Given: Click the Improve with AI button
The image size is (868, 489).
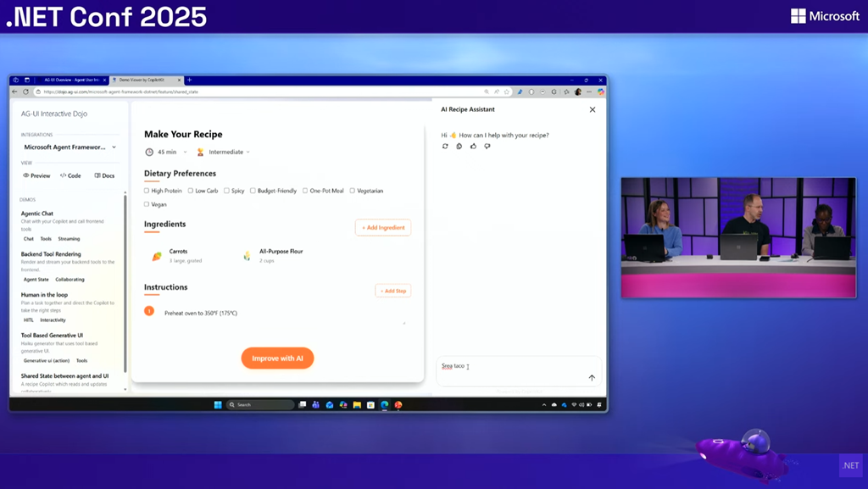Looking at the screenshot, I should click(277, 358).
